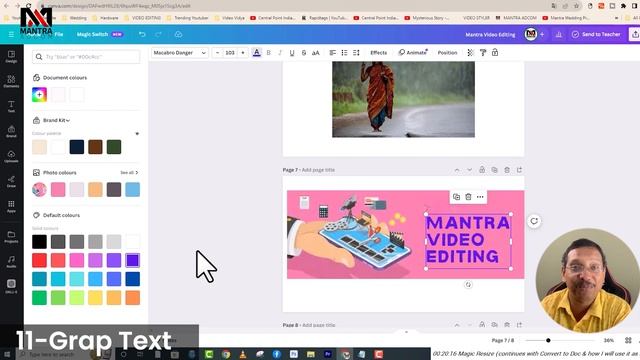Open the Design panel in sidebar
The width and height of the screenshot is (640, 360).
tap(11, 56)
